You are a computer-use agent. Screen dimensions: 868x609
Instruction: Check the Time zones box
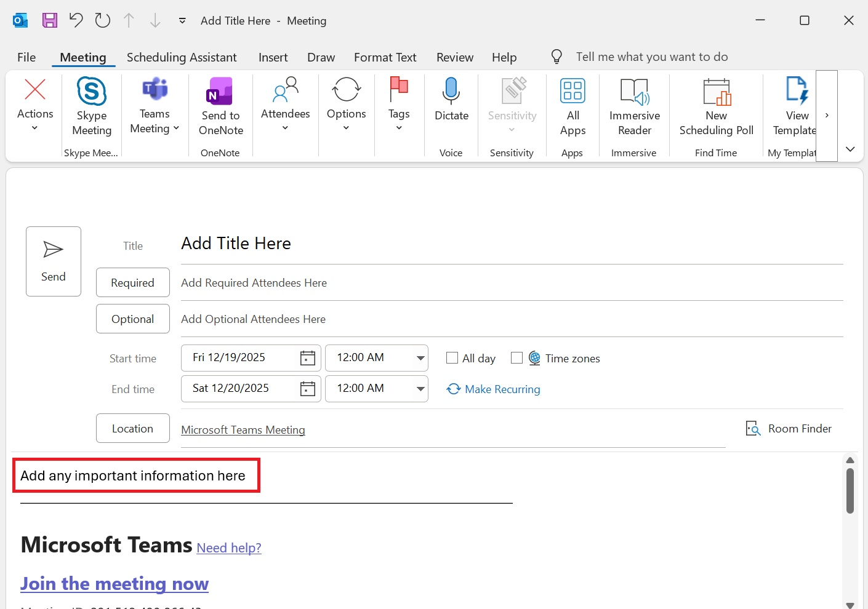click(517, 358)
